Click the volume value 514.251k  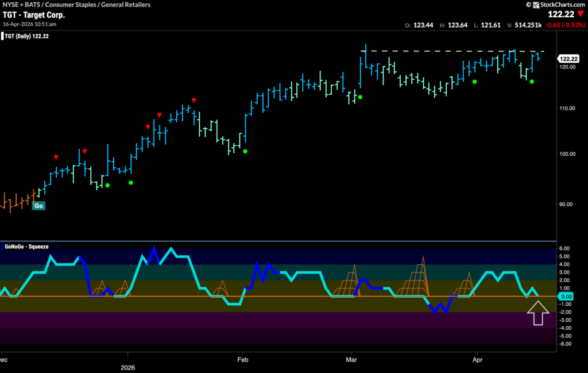coord(528,25)
